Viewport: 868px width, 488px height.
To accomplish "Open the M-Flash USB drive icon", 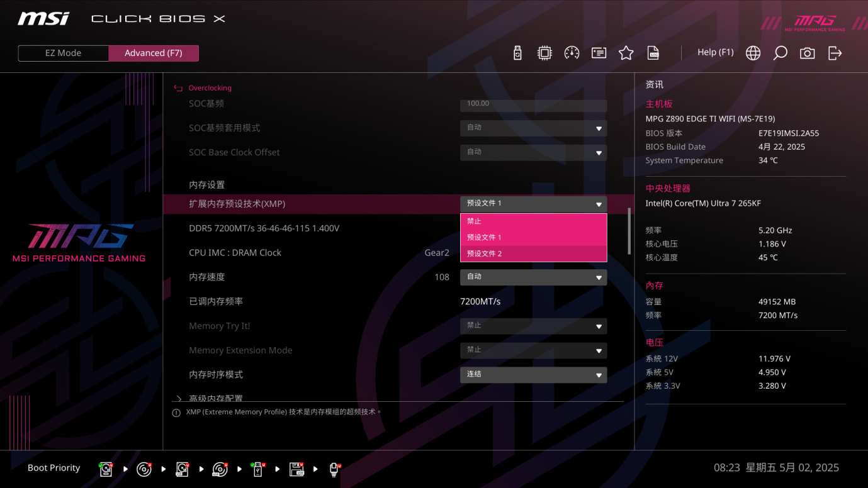I will [517, 53].
